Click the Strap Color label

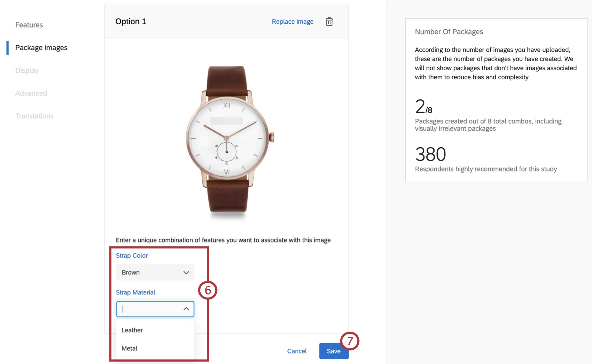132,255
